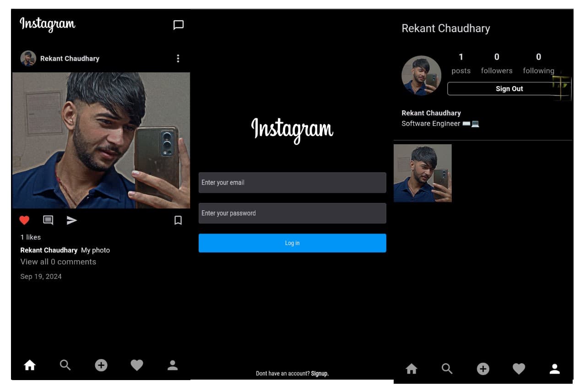Click the Sign Out button on the profile
585x392 pixels.
click(x=509, y=88)
